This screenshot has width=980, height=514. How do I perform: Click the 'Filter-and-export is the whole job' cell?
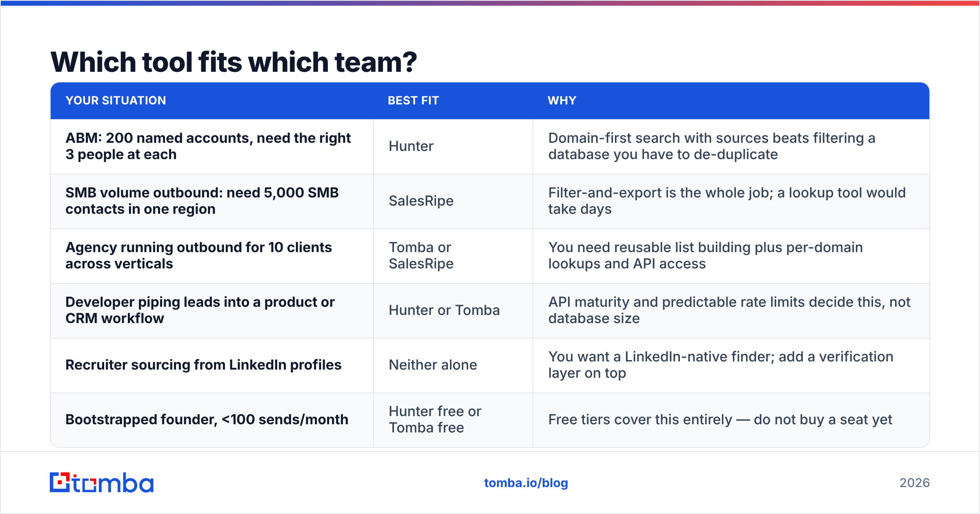coord(731,201)
